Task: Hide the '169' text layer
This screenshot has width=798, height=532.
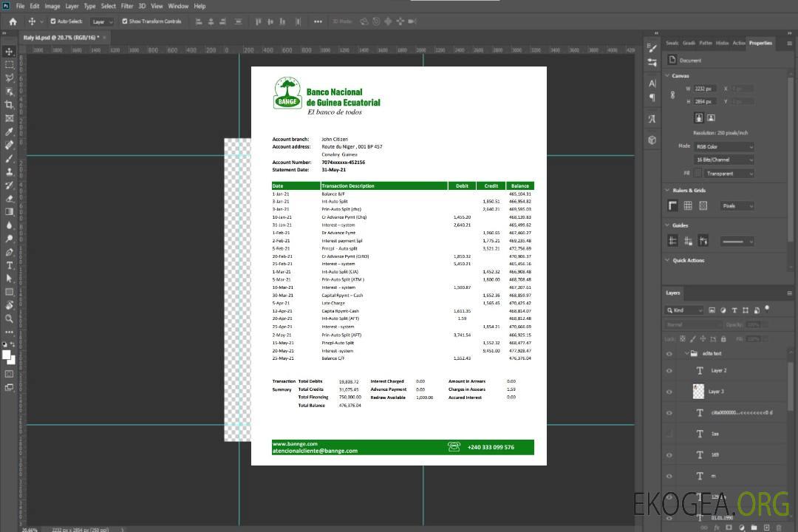Action: click(x=669, y=455)
